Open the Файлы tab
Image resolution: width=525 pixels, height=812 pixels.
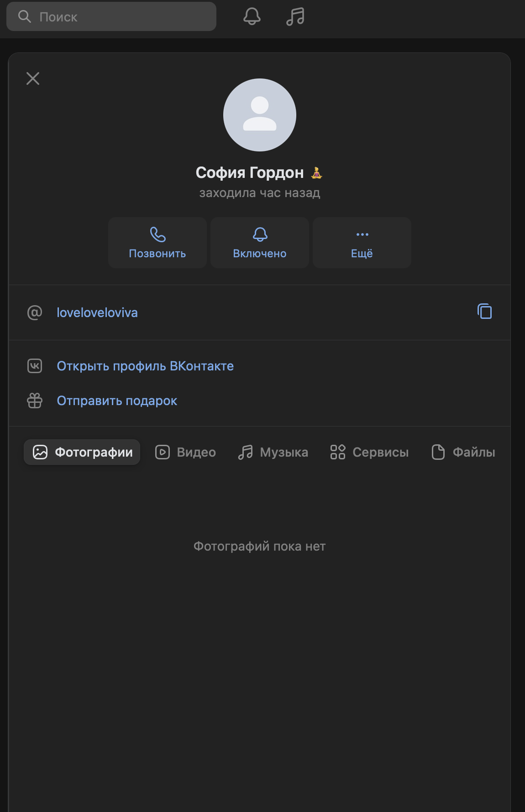tap(463, 452)
